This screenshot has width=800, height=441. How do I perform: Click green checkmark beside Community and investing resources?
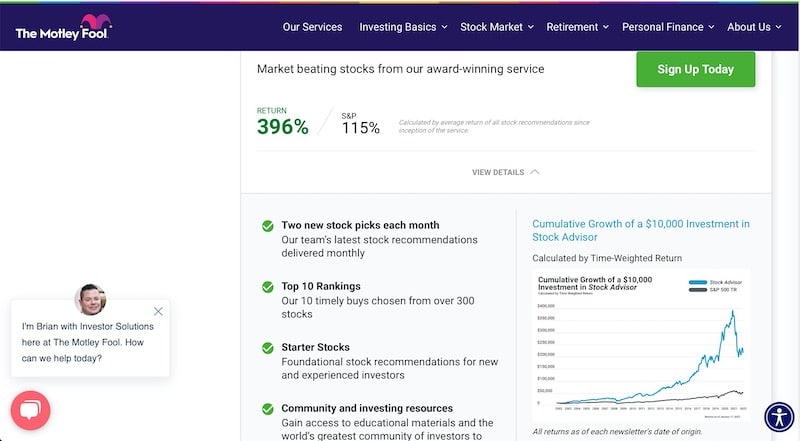267,409
